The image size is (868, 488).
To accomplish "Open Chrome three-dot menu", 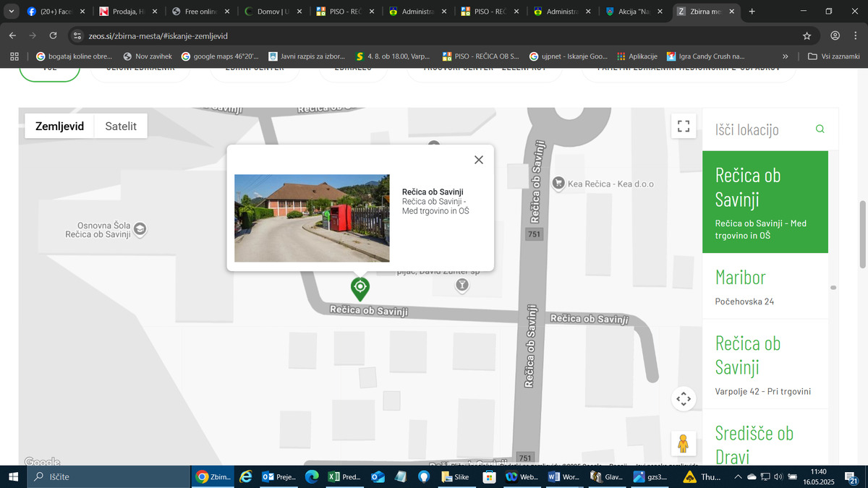I will click(x=856, y=35).
